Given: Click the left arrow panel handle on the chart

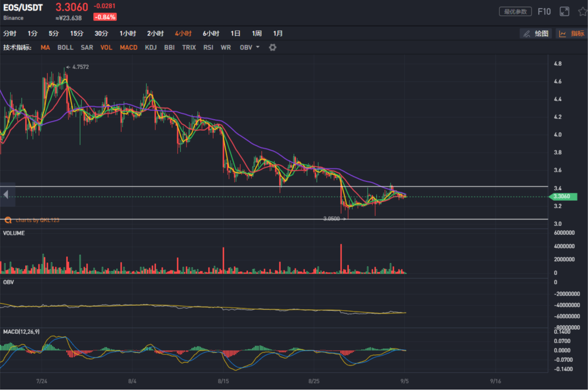Looking at the screenshot, I should 6,194.
